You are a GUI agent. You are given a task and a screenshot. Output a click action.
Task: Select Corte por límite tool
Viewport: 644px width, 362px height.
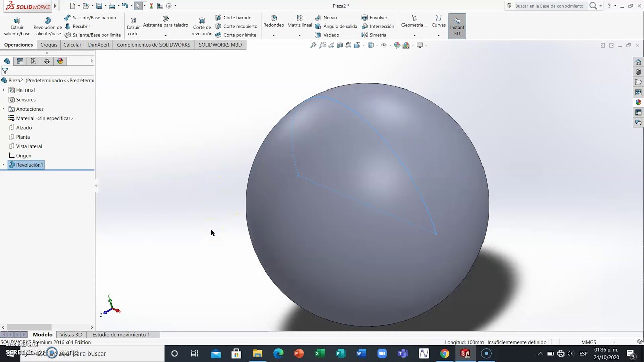[x=235, y=35]
